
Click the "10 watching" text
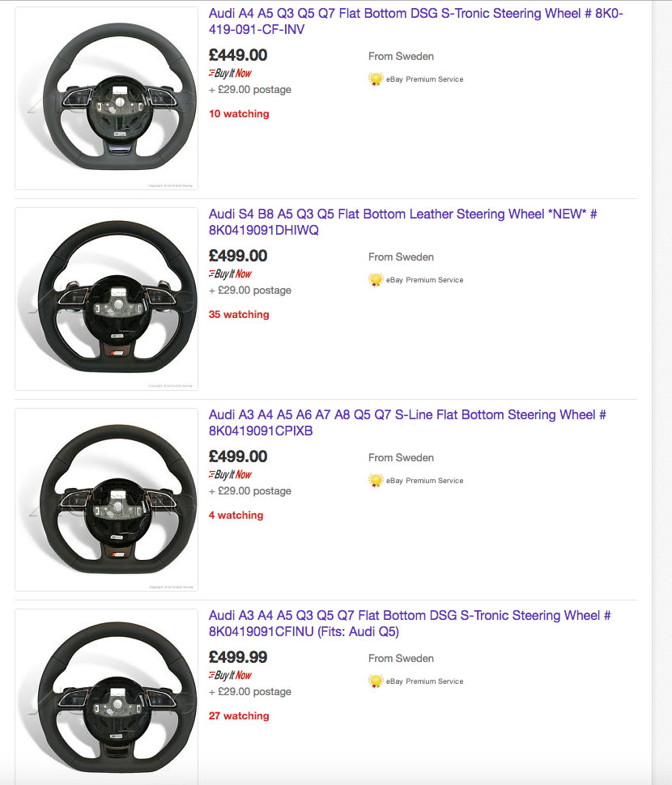pos(239,114)
